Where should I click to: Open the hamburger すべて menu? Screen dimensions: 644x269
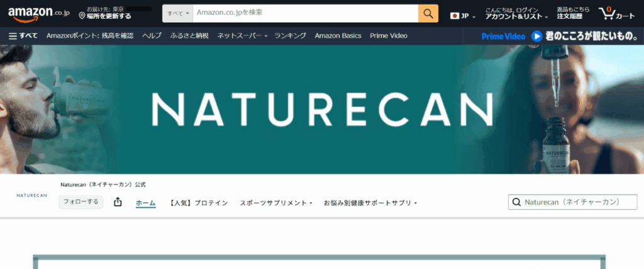click(x=23, y=36)
